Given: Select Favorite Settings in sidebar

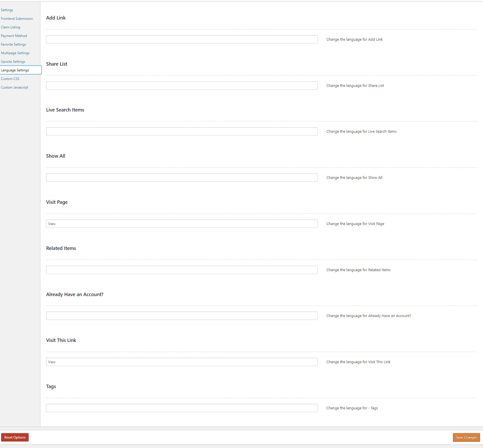Looking at the screenshot, I should tap(13, 44).
